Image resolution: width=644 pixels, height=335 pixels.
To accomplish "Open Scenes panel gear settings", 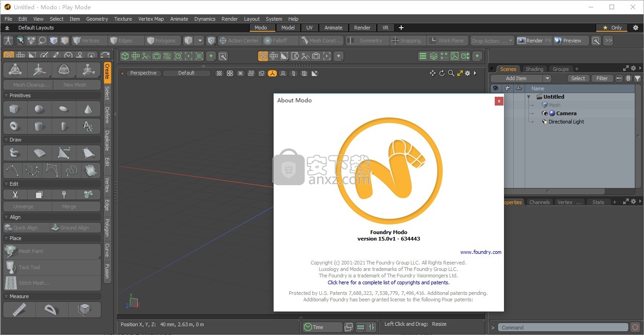I will pos(633,69).
